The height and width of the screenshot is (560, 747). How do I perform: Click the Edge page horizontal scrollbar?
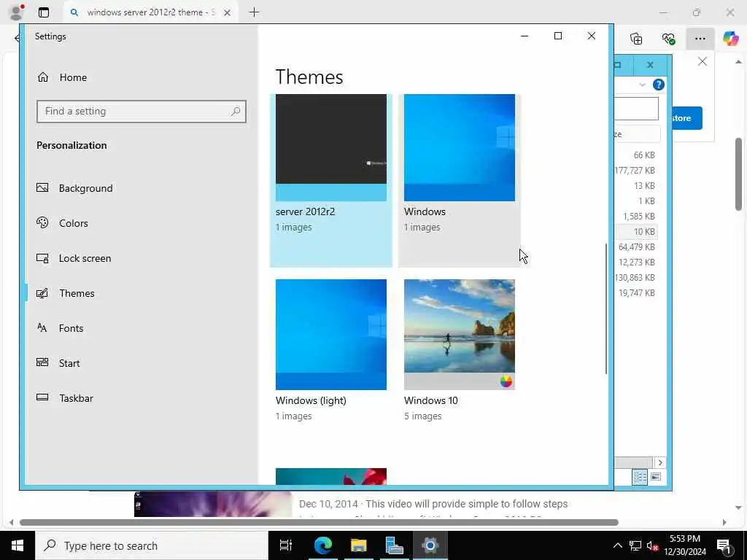319,522
